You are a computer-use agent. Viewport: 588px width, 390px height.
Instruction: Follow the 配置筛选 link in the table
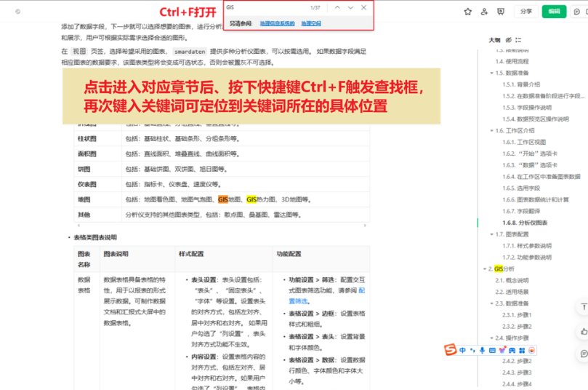tap(326, 296)
